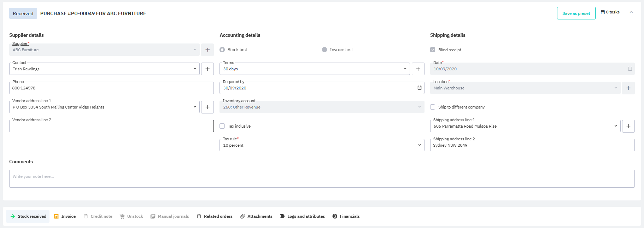Click the plus icon next to Supplier
The width and height of the screenshot is (644, 228).
tap(207, 50)
